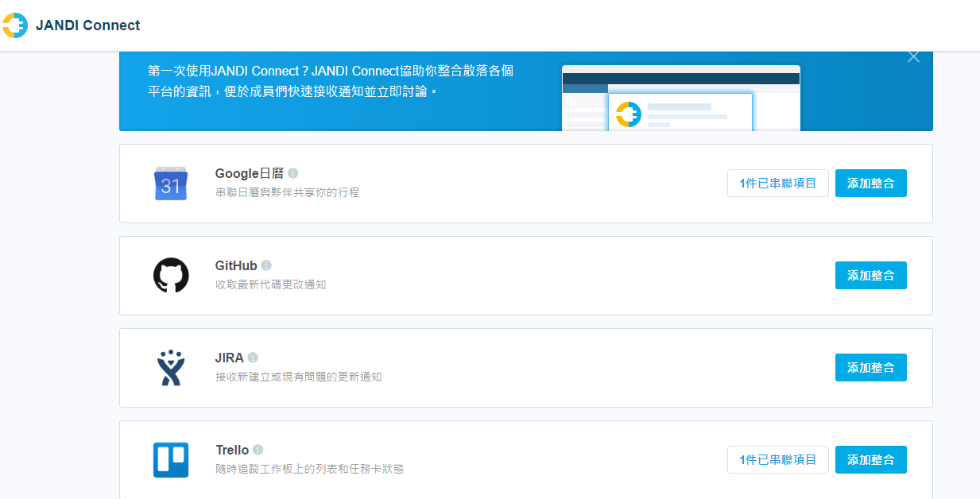Click the JIRA title text

tap(229, 358)
